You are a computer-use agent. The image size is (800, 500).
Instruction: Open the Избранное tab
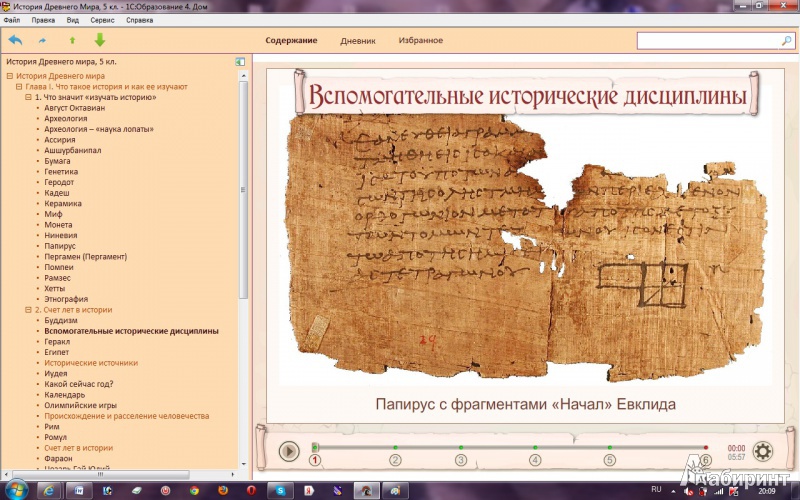point(421,41)
